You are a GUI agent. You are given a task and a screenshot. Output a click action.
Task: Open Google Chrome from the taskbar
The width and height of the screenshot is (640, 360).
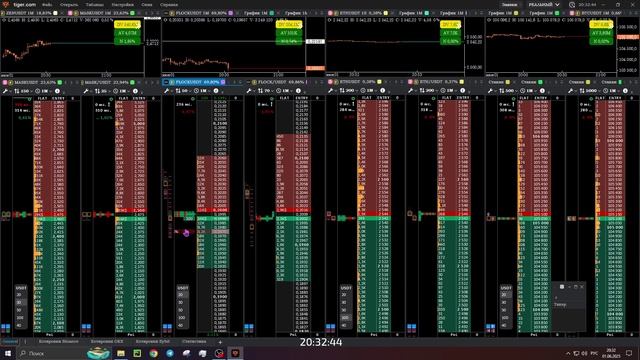point(154,353)
